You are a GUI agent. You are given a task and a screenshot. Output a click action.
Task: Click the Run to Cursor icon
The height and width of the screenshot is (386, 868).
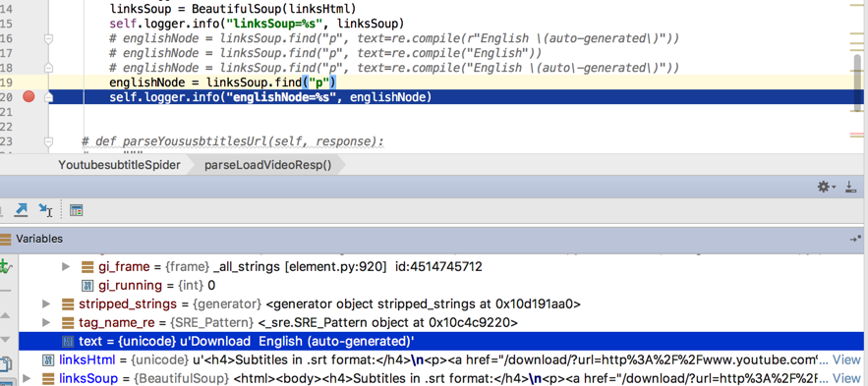45,210
